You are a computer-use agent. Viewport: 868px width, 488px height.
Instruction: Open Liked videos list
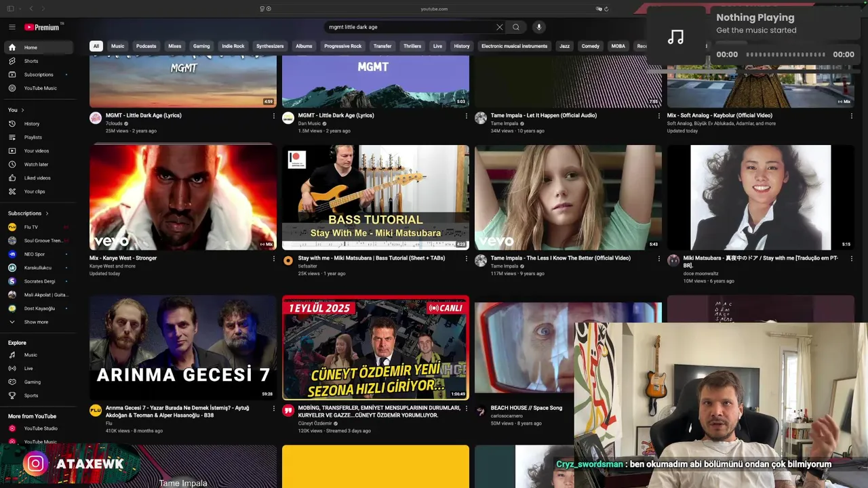(x=39, y=178)
